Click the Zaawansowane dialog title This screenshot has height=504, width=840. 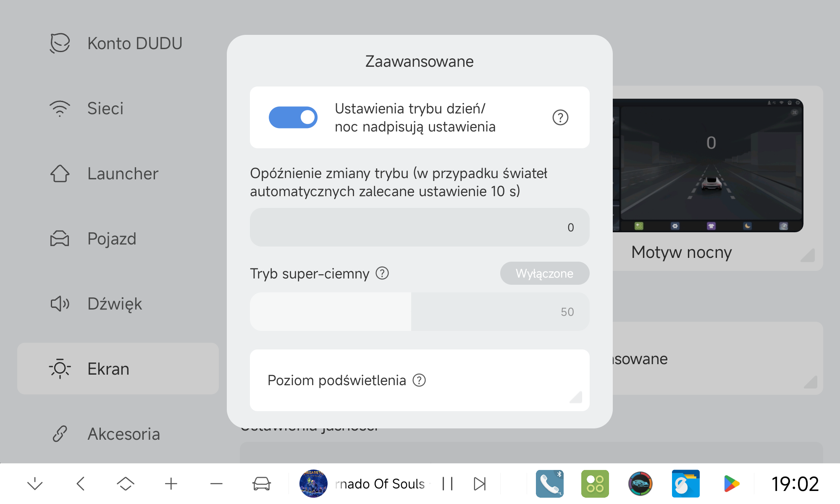[419, 61]
